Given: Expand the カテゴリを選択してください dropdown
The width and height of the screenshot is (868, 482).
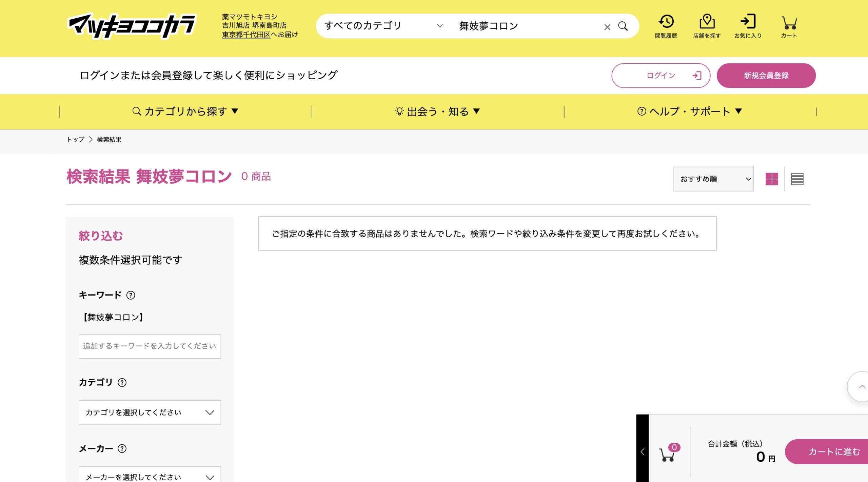Looking at the screenshot, I should [x=150, y=413].
